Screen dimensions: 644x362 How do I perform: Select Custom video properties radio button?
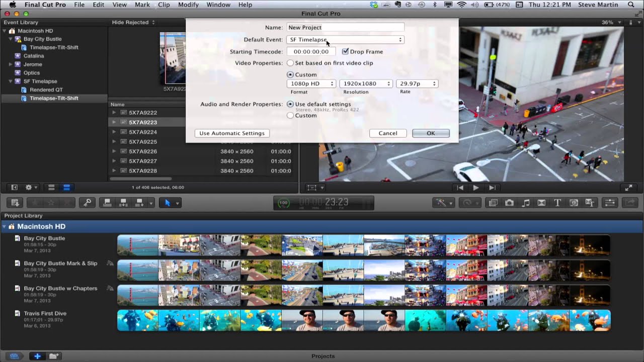[290, 74]
